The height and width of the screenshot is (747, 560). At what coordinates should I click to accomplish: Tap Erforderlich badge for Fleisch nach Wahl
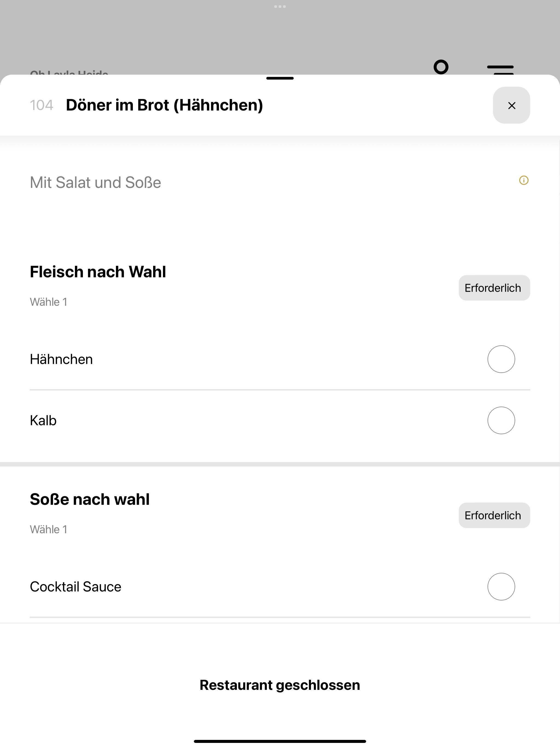494,288
